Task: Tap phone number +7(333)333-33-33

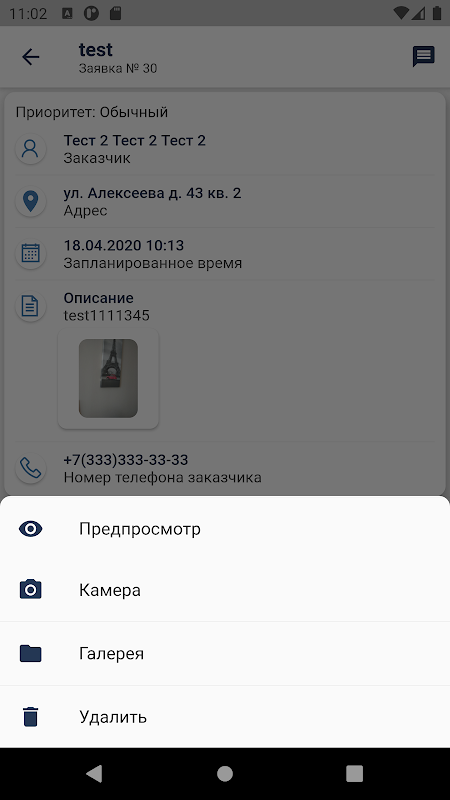Action: (126, 460)
